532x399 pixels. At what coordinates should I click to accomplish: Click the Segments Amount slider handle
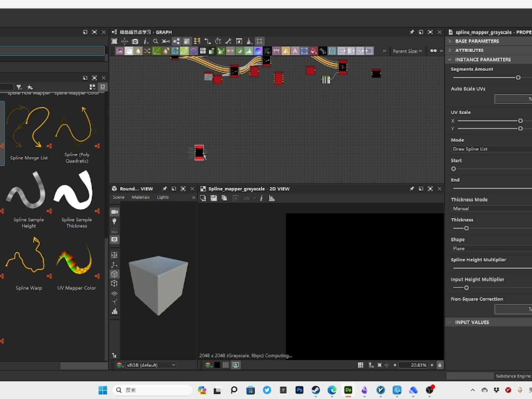518,78
